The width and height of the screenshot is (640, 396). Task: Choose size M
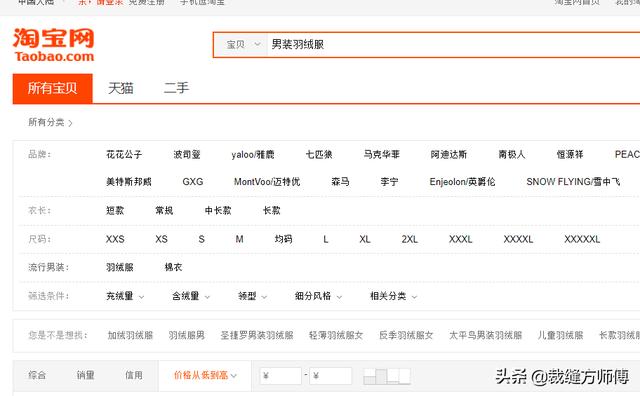point(240,239)
